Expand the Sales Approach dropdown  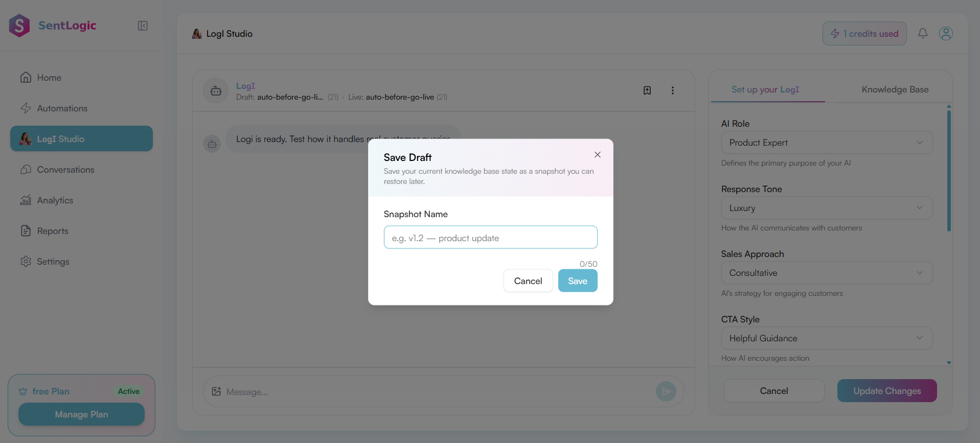827,273
